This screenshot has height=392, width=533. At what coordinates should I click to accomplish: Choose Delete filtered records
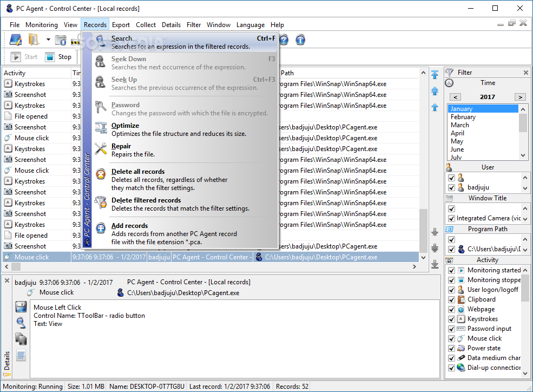click(185, 204)
